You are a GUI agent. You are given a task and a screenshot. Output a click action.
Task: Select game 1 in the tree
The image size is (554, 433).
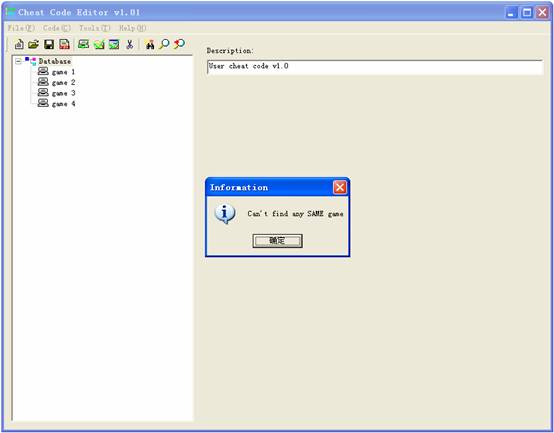[x=63, y=72]
